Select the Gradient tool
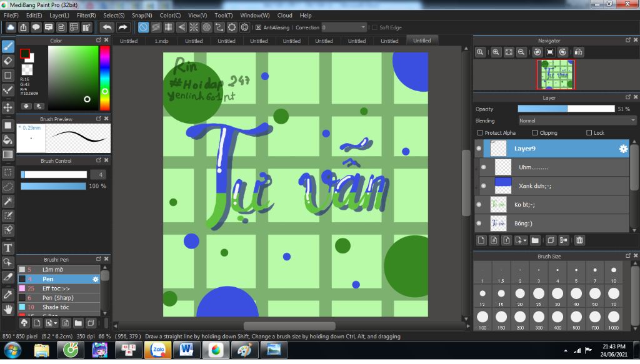 click(x=7, y=154)
